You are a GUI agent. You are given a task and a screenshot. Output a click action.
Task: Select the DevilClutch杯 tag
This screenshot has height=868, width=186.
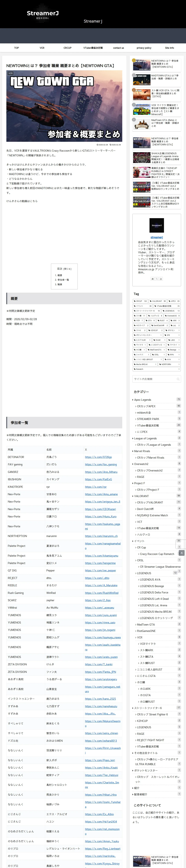pos(160,325)
